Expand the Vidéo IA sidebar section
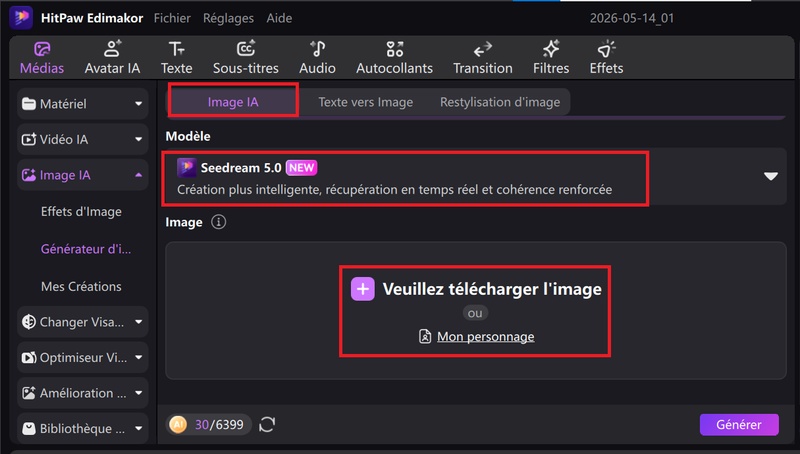The height and width of the screenshot is (454, 800). coord(83,139)
